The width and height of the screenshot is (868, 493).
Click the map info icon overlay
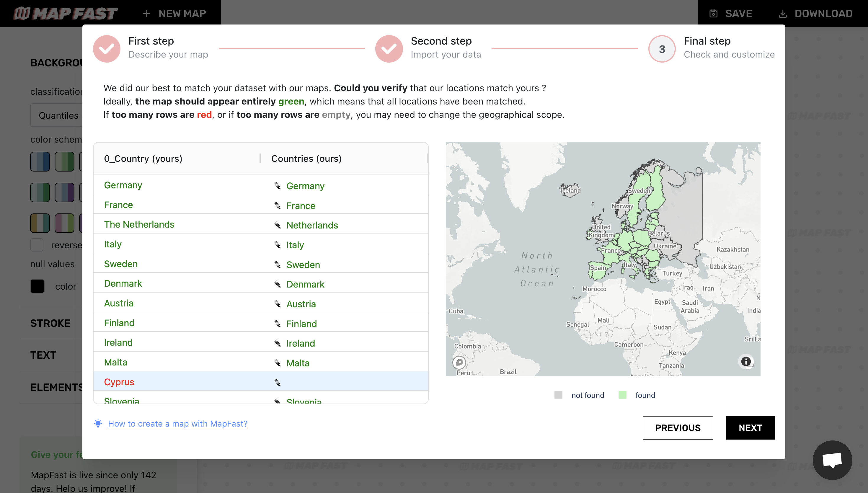[x=746, y=361]
